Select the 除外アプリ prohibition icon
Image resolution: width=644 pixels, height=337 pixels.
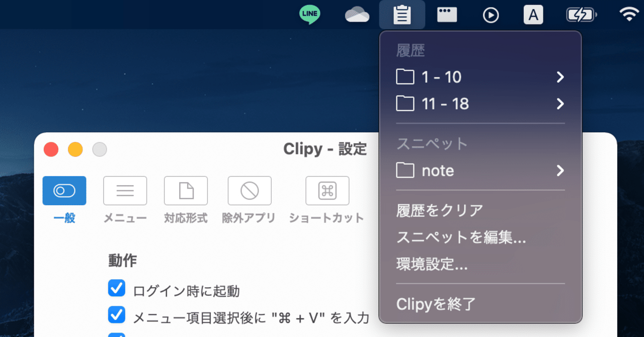(250, 191)
